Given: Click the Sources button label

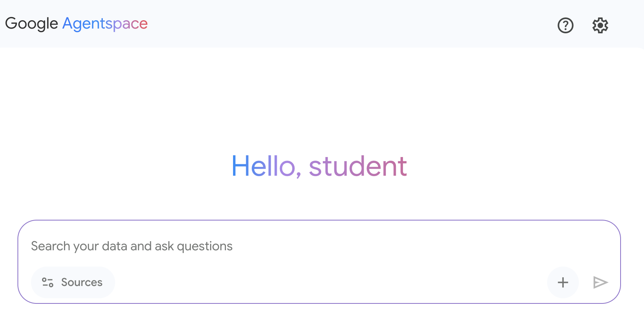Looking at the screenshot, I should tap(82, 282).
